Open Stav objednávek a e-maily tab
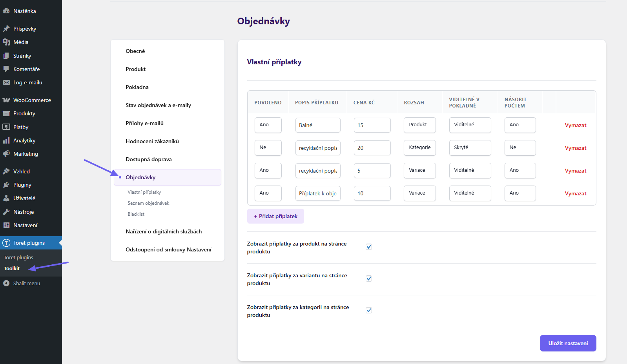 coord(159,105)
